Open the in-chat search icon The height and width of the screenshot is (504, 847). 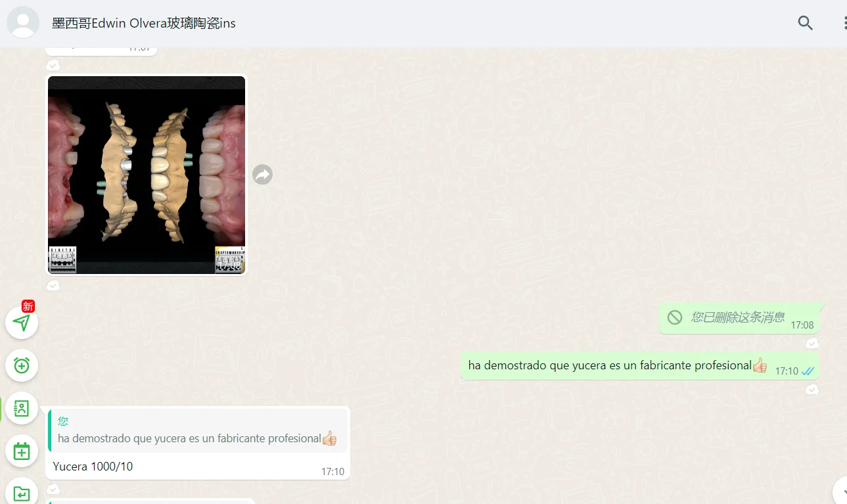(805, 23)
